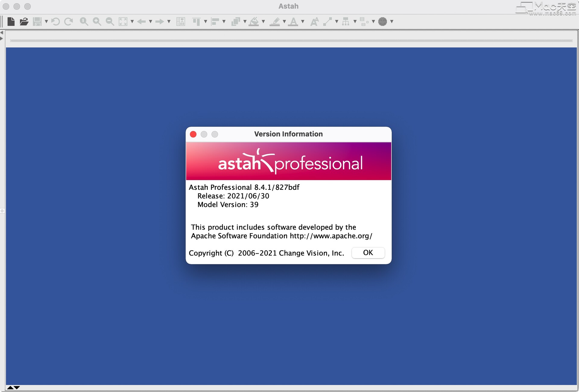Open the line color dropdown arrow
This screenshot has width=579, height=392.
(284, 21)
